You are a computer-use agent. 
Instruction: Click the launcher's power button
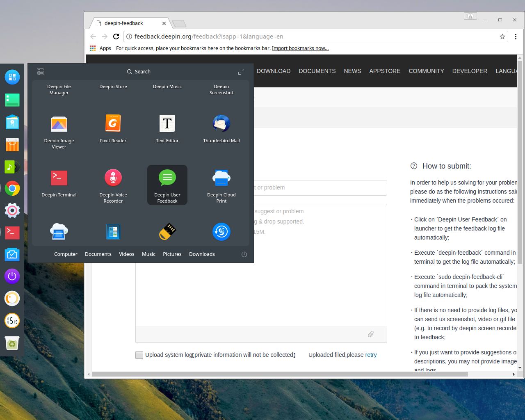click(244, 254)
